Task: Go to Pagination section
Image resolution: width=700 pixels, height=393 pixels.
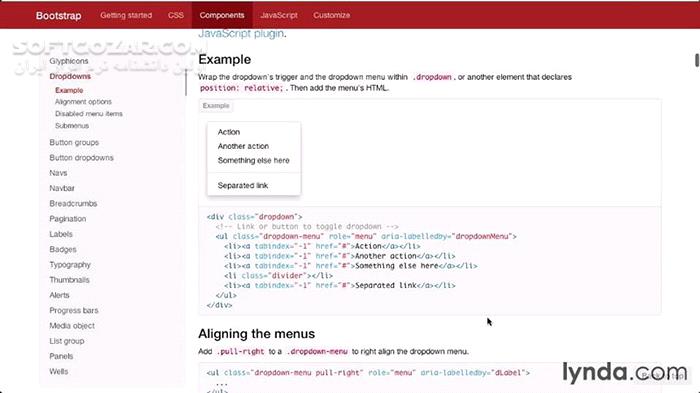Action: (68, 219)
